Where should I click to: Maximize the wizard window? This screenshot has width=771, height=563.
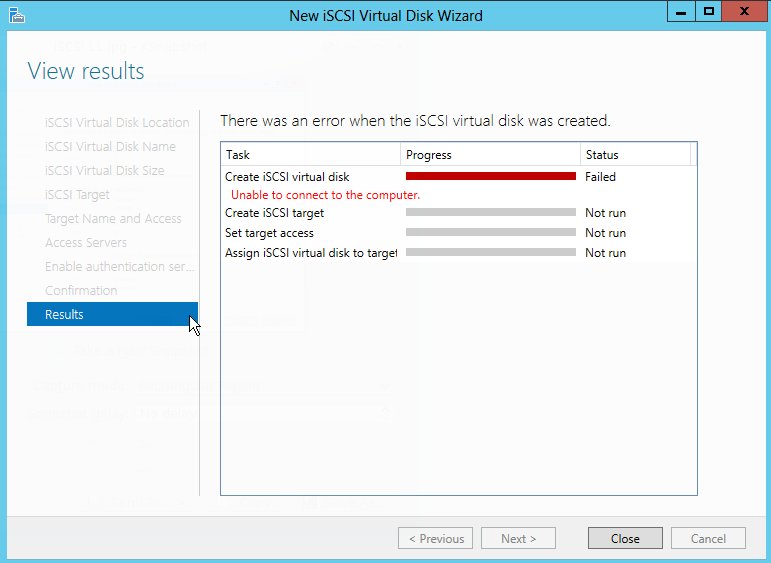click(x=709, y=11)
